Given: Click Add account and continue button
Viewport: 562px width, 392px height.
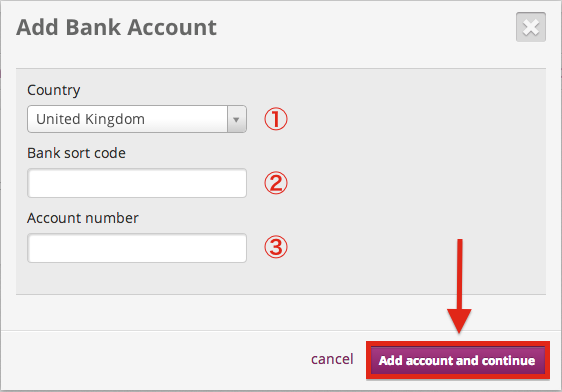Looking at the screenshot, I should pyautogui.click(x=457, y=360).
